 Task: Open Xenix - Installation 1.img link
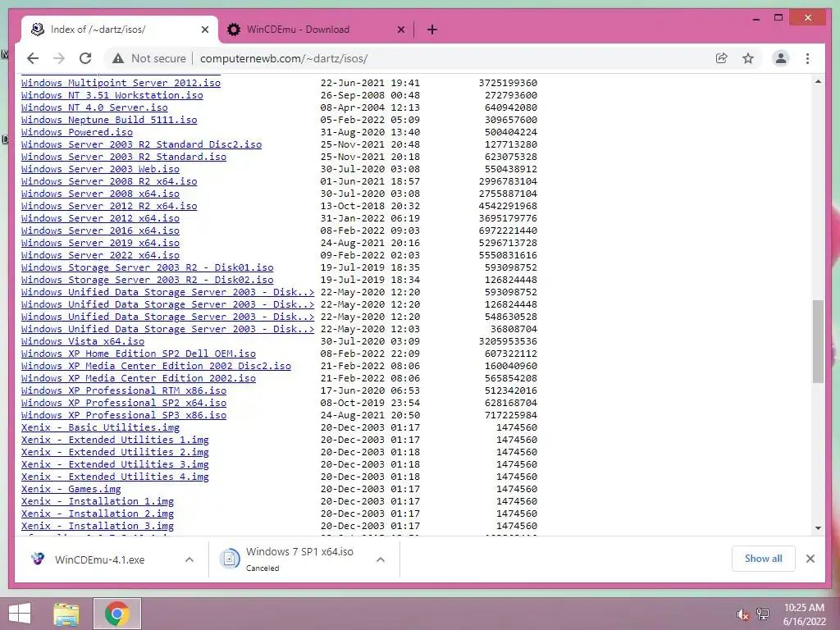point(97,502)
